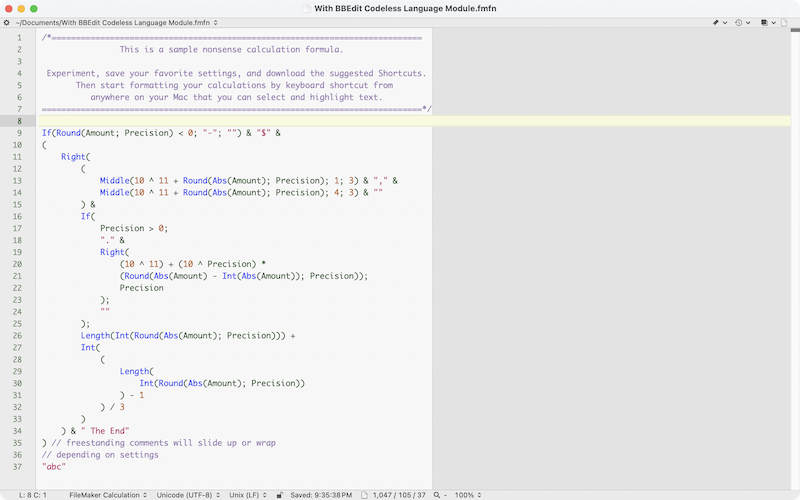Open the text options gear menu
Screen dimensions: 800x500
pos(7,22)
